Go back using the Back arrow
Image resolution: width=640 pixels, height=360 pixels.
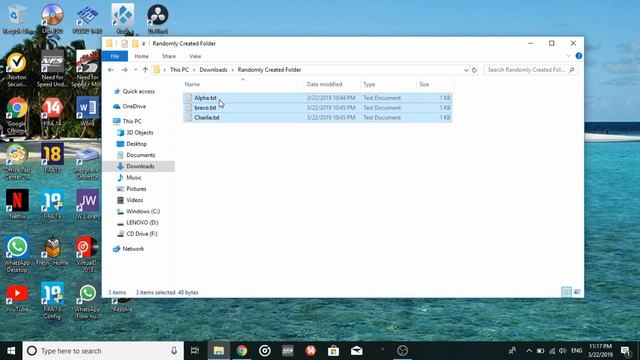point(111,70)
